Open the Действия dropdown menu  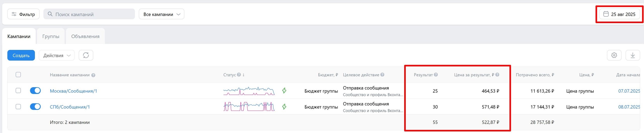pos(57,55)
